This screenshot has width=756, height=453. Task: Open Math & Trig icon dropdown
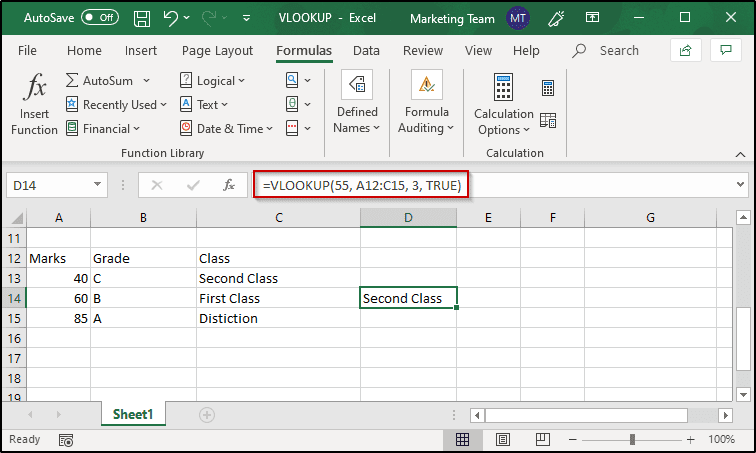click(298, 105)
